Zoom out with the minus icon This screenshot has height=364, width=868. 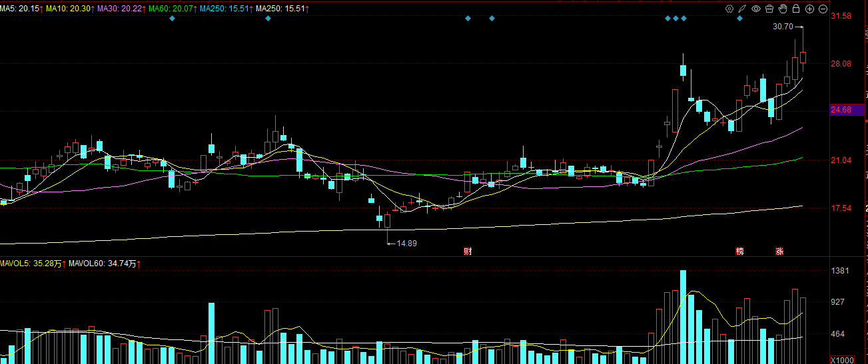pos(823,9)
